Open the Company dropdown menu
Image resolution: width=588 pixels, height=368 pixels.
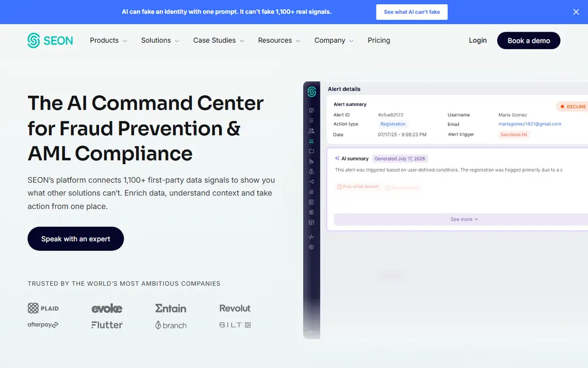click(x=334, y=41)
